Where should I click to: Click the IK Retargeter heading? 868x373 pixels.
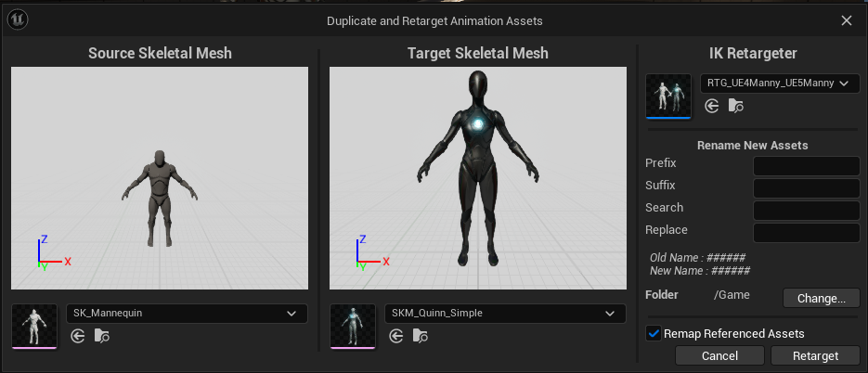753,53
